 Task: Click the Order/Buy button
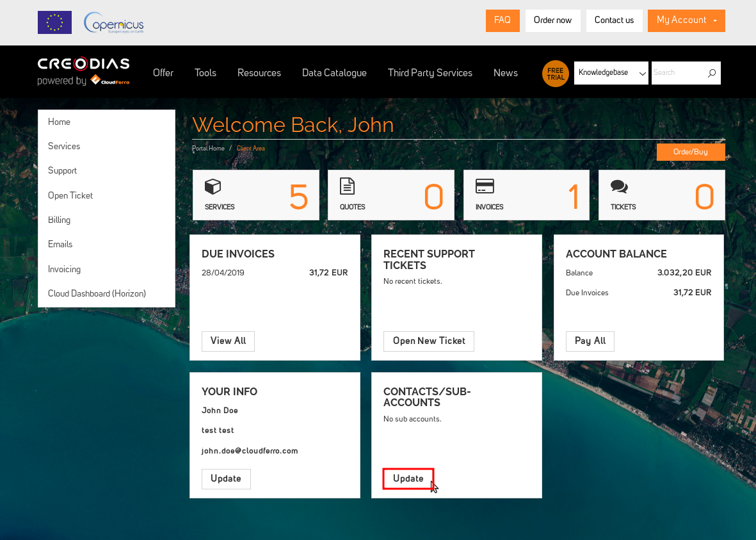tap(691, 152)
